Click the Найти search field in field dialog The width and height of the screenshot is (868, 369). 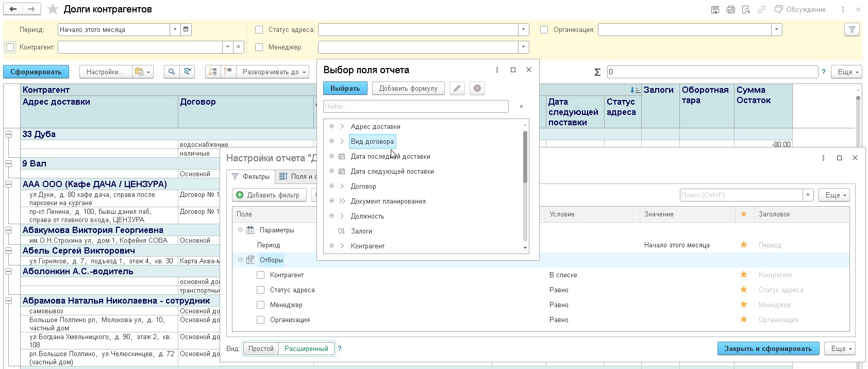coord(415,106)
